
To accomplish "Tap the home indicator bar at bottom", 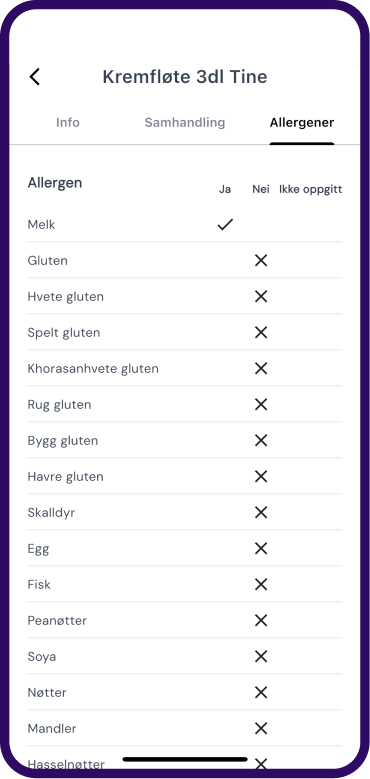I will 185,759.
